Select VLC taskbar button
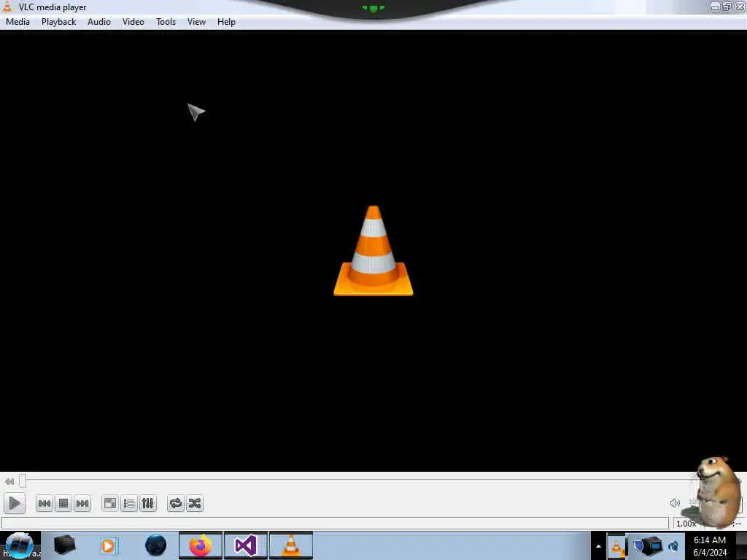747x560 pixels. click(x=291, y=545)
